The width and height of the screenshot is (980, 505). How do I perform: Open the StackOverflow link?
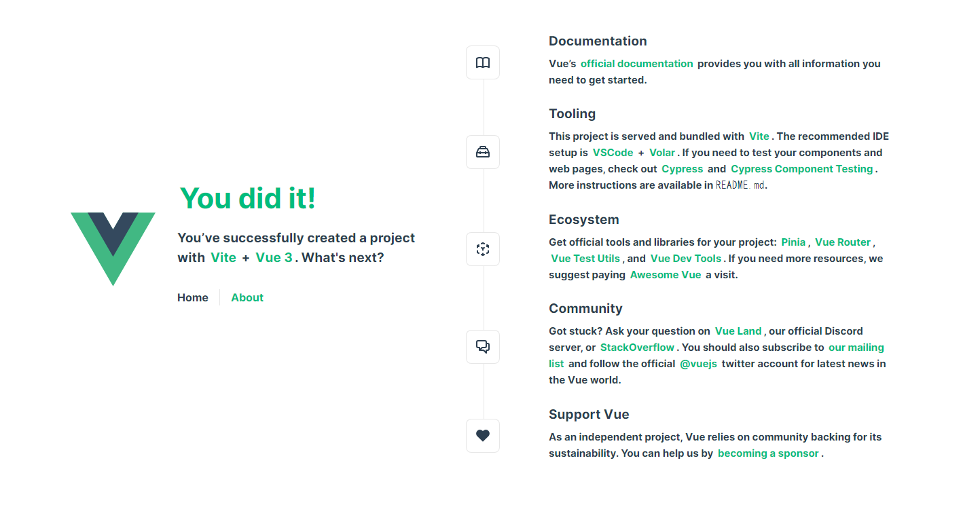pos(637,348)
